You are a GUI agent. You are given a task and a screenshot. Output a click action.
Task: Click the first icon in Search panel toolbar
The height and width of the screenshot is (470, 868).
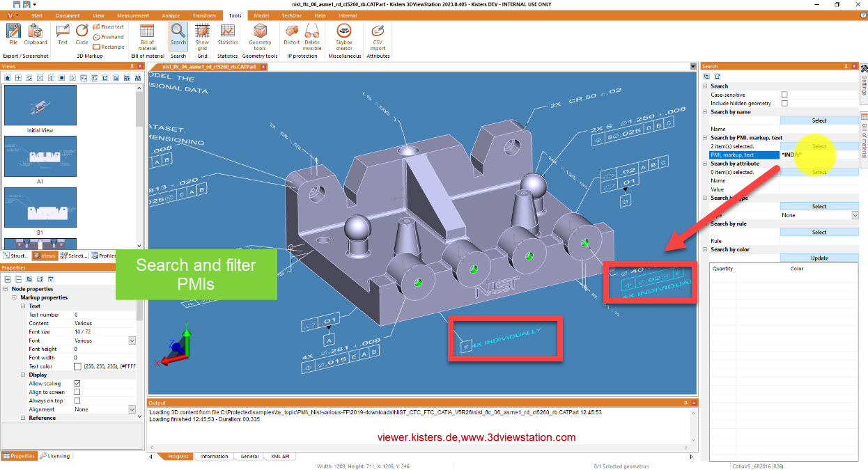pyautogui.click(x=706, y=76)
